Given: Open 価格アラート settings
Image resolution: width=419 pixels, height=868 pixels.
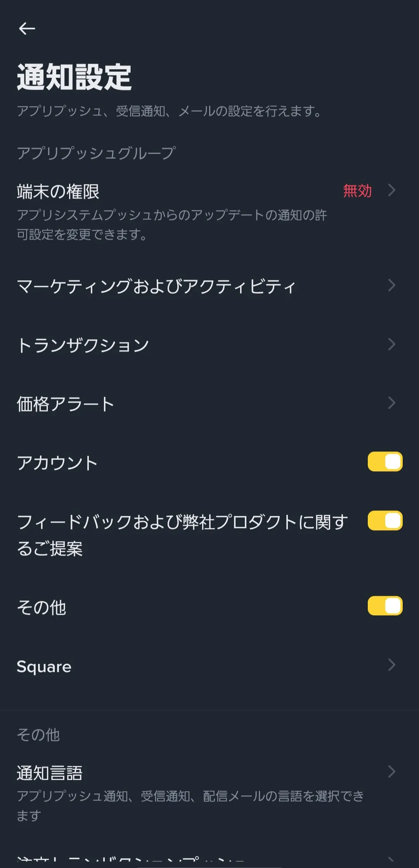Looking at the screenshot, I should pos(65,404).
